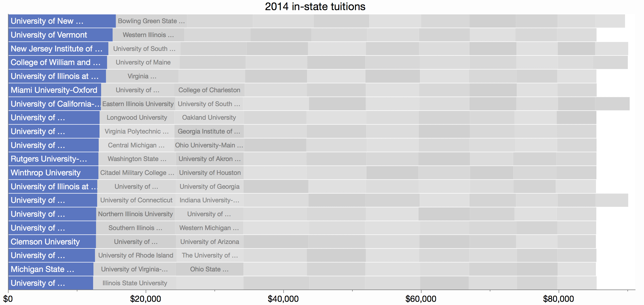This screenshot has height=305, width=644.
Task: Click the University of Maine segment
Action: pos(143,62)
